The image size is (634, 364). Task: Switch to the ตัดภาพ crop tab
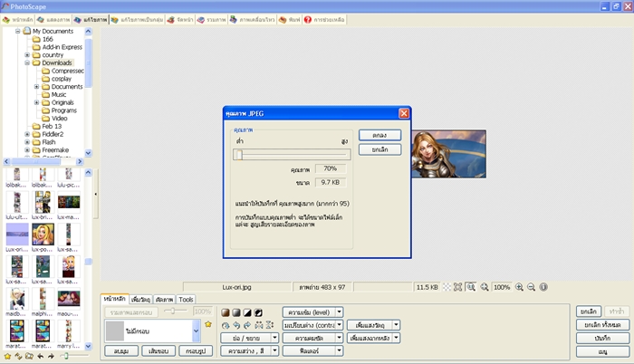coord(165,300)
